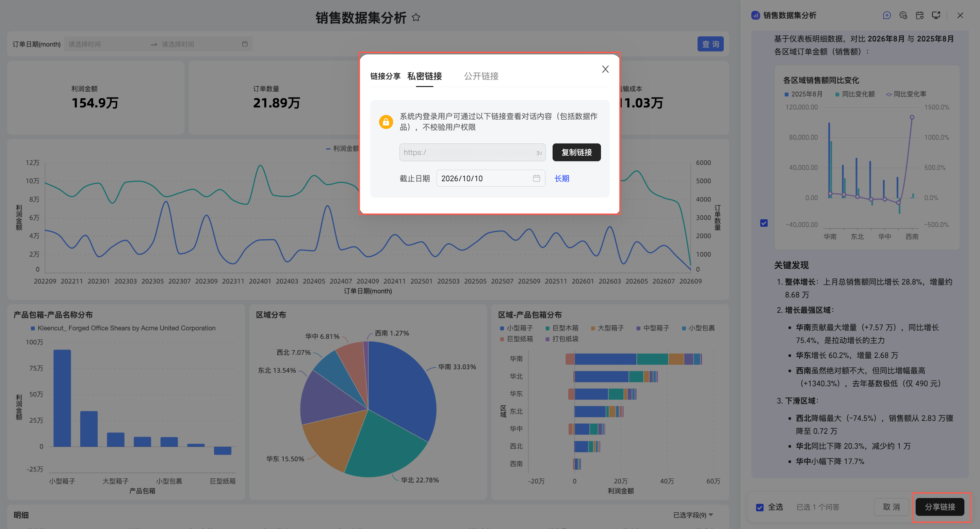The height and width of the screenshot is (529, 980).
Task: Toggle the 同比变化额 legend in side chart
Action: pyautogui.click(x=855, y=94)
